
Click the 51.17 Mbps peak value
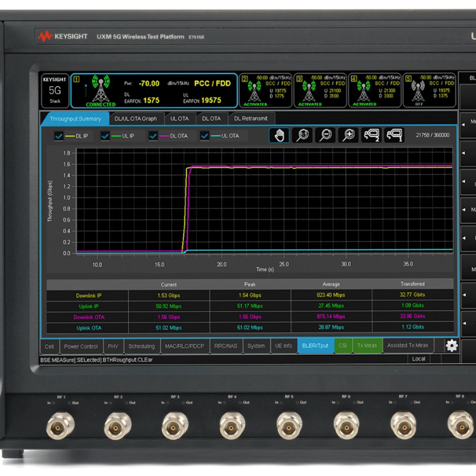point(250,306)
